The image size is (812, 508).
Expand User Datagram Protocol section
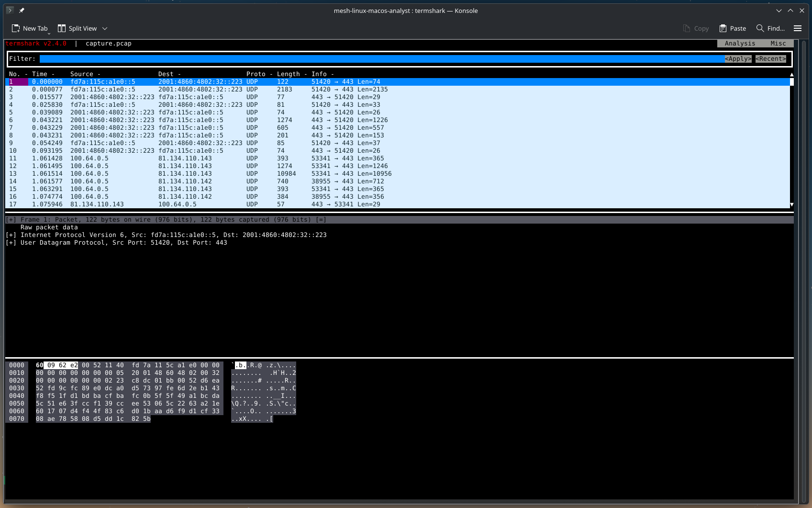pyautogui.click(x=11, y=243)
